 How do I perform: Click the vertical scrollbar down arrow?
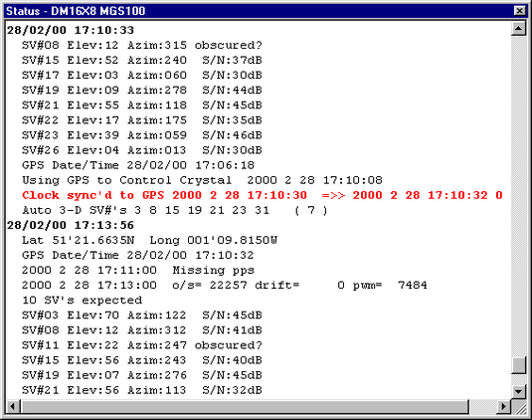518,391
